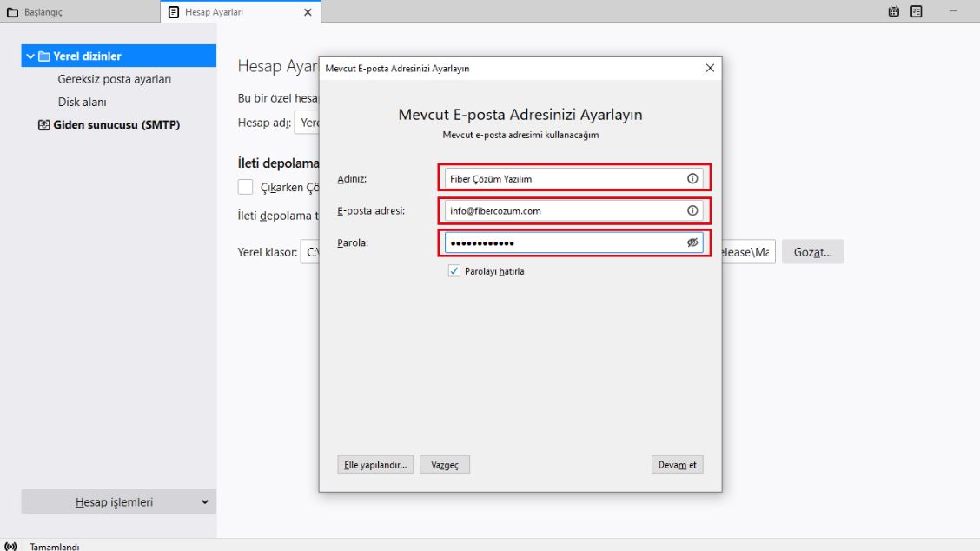Click the info icon in E-posta adresi field

coord(692,210)
